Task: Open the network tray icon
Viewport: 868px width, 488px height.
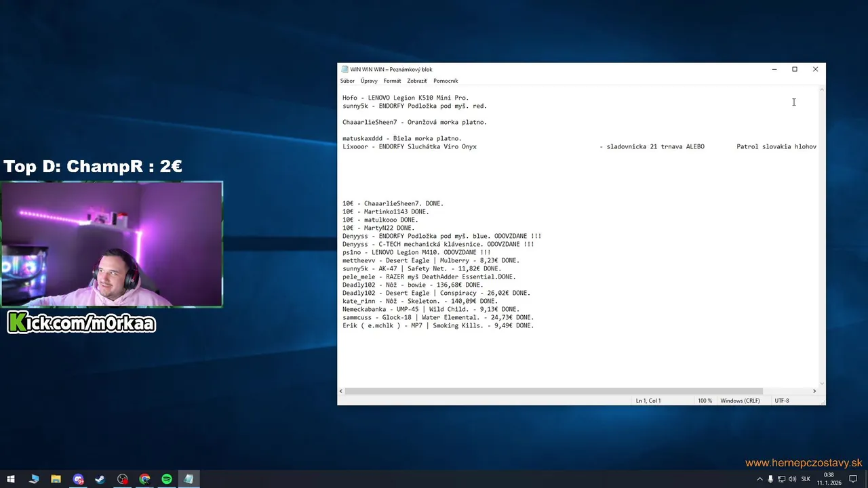Action: [781, 479]
